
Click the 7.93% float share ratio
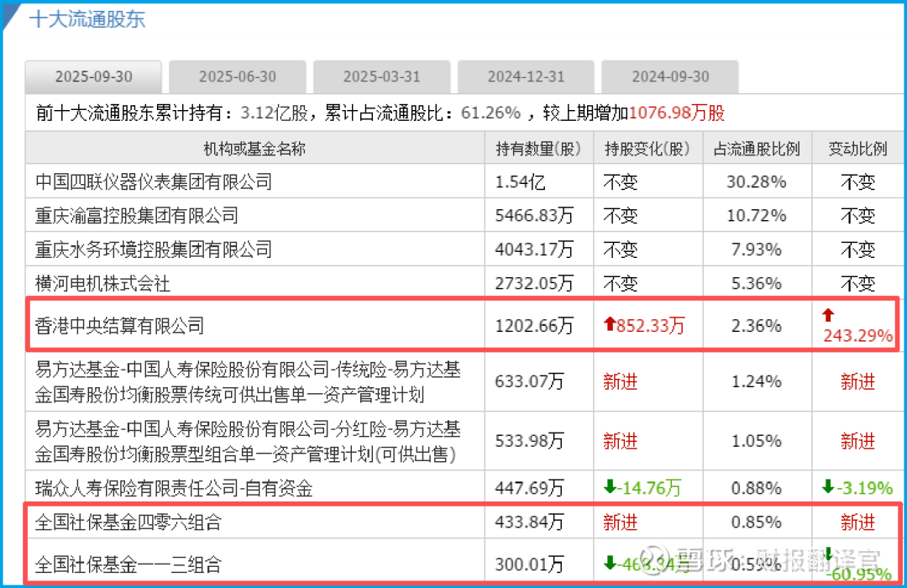coord(756,249)
